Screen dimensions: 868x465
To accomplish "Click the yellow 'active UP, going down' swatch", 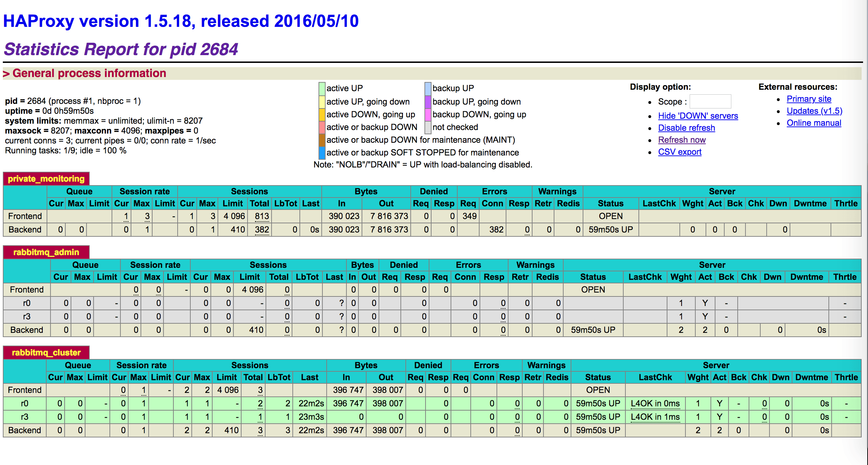I will coord(322,102).
